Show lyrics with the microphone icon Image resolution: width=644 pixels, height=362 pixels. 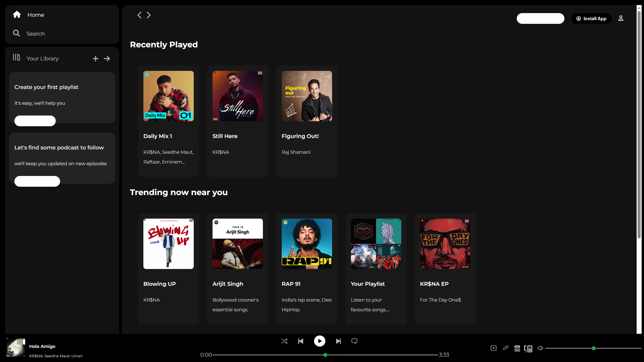click(506, 348)
